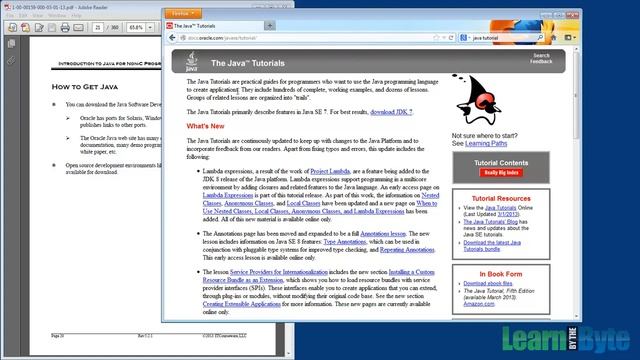Click the 'What's New' heading text
640x360 pixels.
(205, 126)
